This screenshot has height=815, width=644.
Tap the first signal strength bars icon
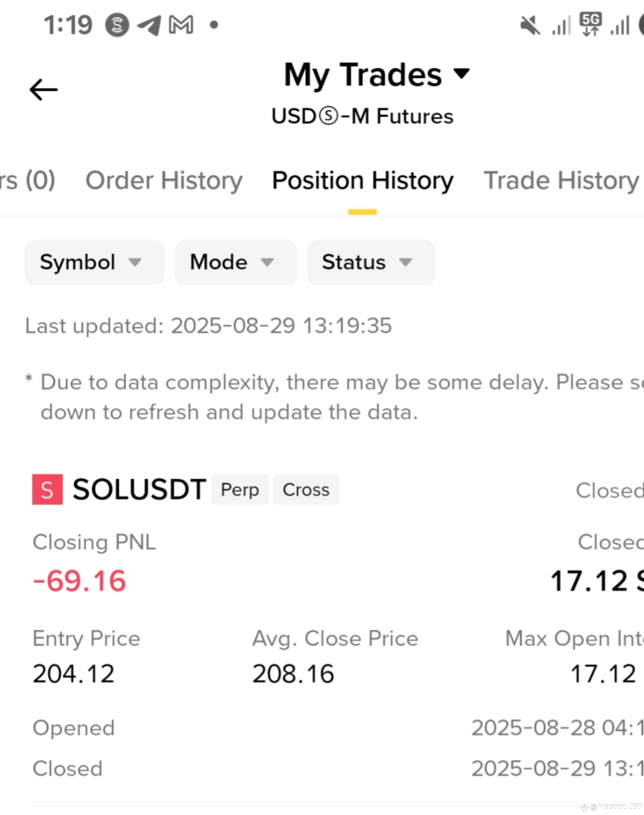pyautogui.click(x=561, y=25)
